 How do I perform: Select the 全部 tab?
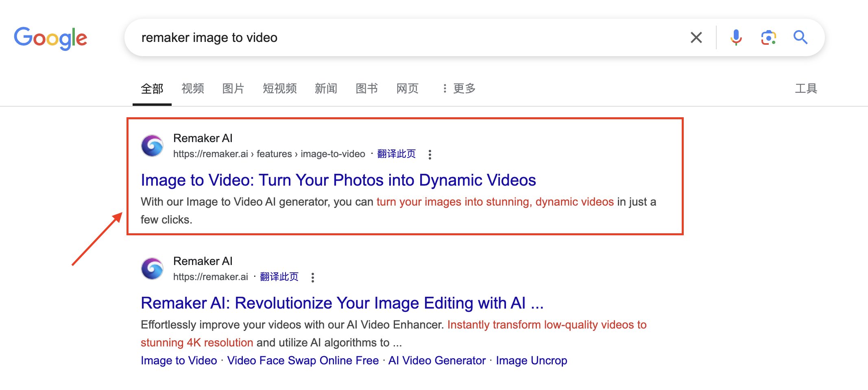(152, 88)
